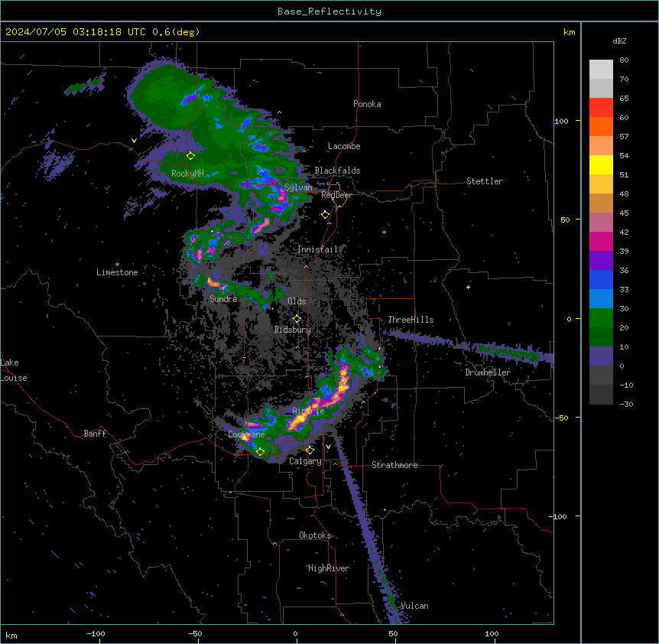
Task: Select the red 65-60 dBZ legend swatch
Action: [601, 107]
